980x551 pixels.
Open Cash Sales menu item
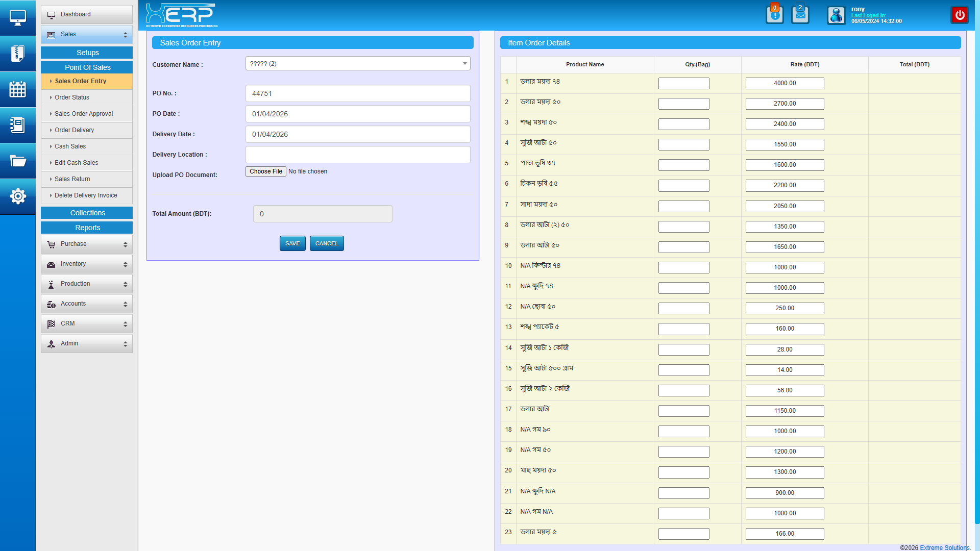(x=70, y=146)
